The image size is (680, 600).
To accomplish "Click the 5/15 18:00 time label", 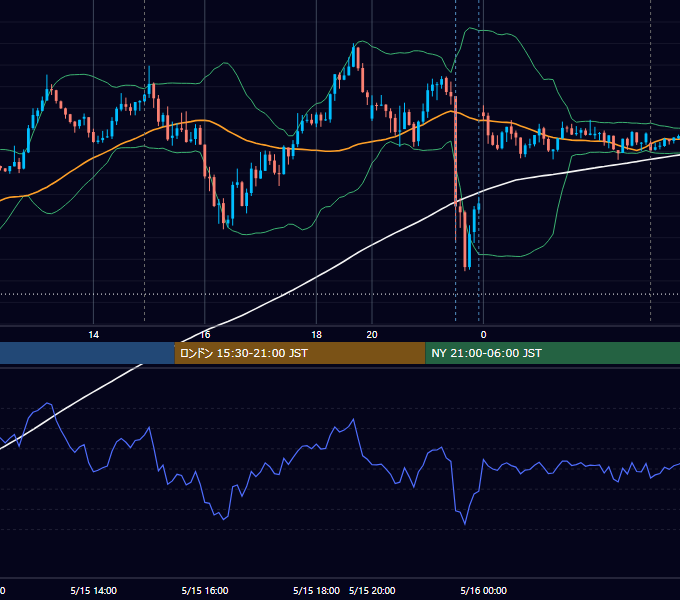I will tap(316, 590).
